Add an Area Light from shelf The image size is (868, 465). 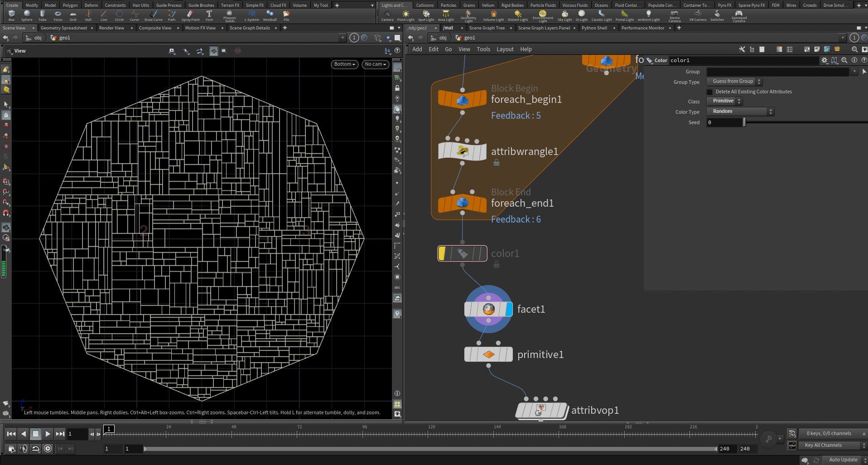(x=446, y=16)
